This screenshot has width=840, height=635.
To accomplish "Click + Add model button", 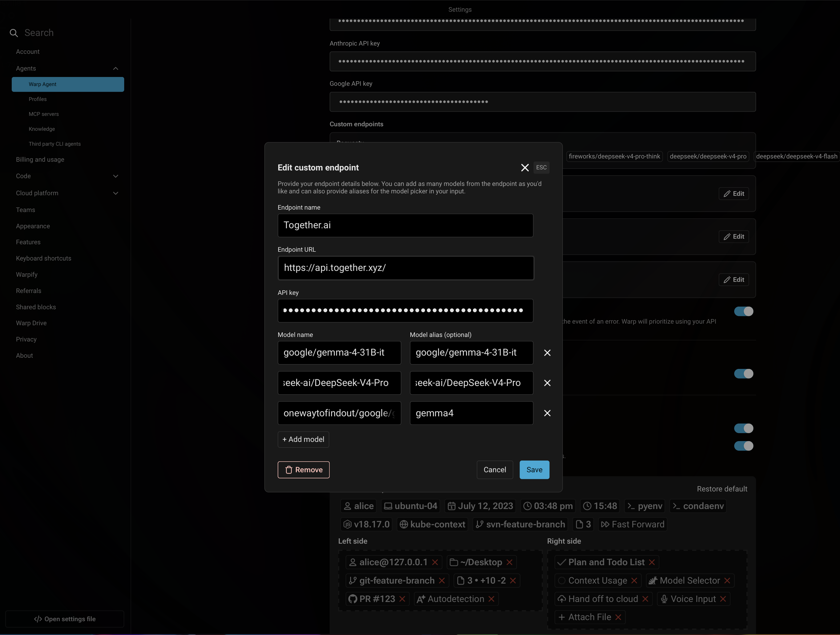I will click(303, 439).
